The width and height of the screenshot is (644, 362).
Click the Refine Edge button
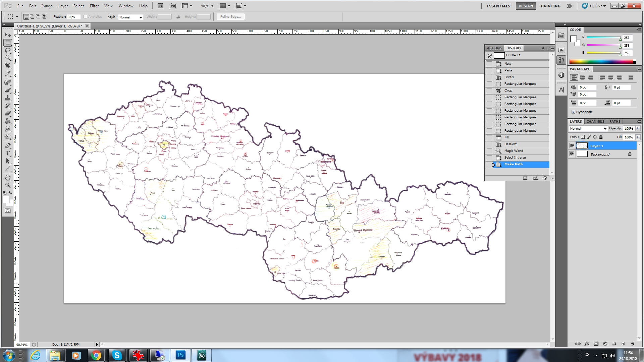(231, 17)
